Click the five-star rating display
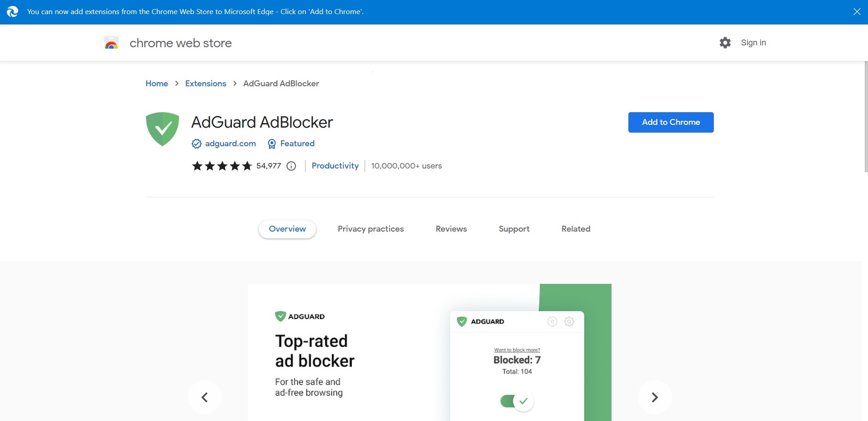This screenshot has height=421, width=868. tap(221, 166)
